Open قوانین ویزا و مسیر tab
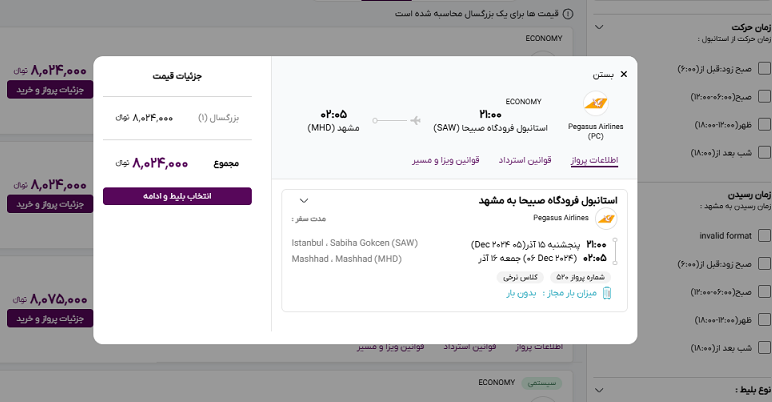The image size is (772, 402). tap(446, 160)
